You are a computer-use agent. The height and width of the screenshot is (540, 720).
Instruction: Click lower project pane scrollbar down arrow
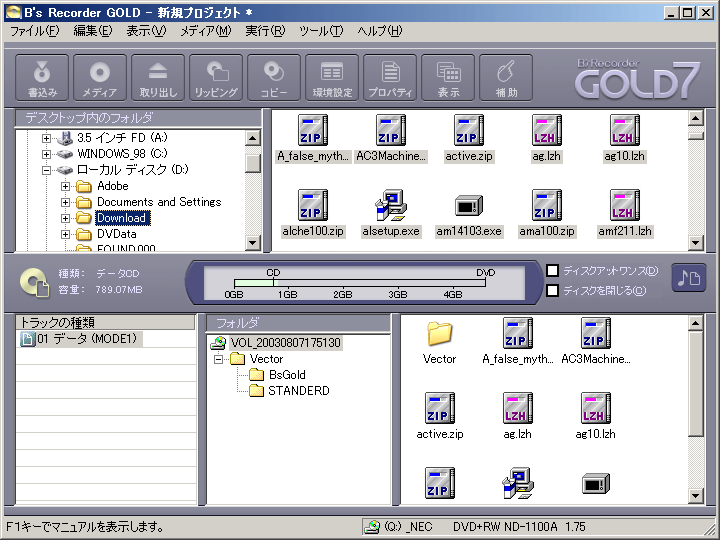(696, 495)
